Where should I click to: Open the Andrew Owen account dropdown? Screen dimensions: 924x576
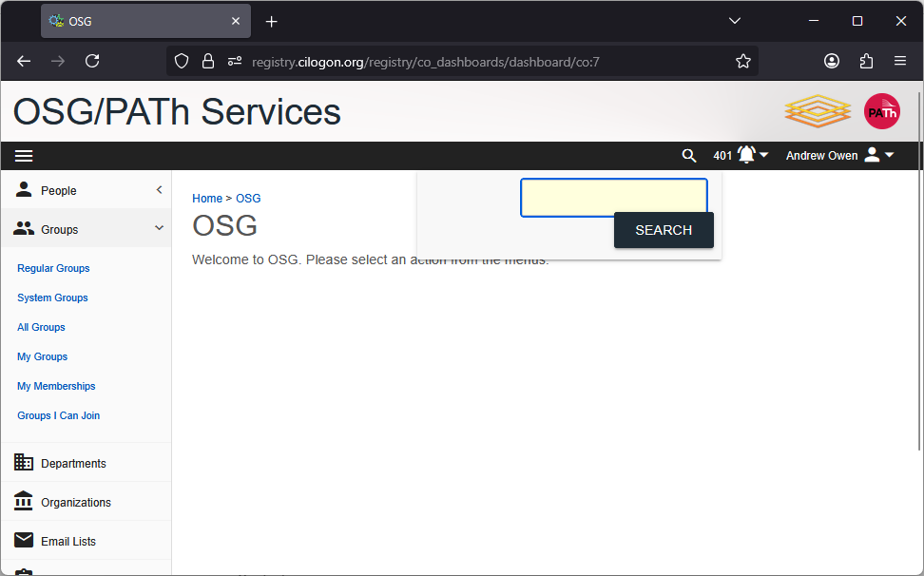[889, 155]
